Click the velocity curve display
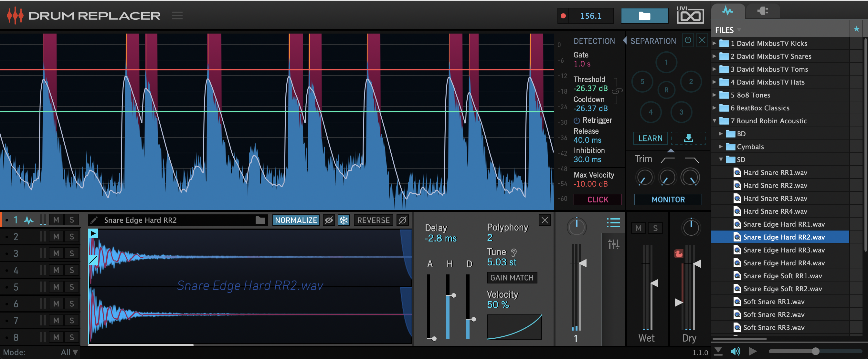The height and width of the screenshot is (359, 868). 514,327
